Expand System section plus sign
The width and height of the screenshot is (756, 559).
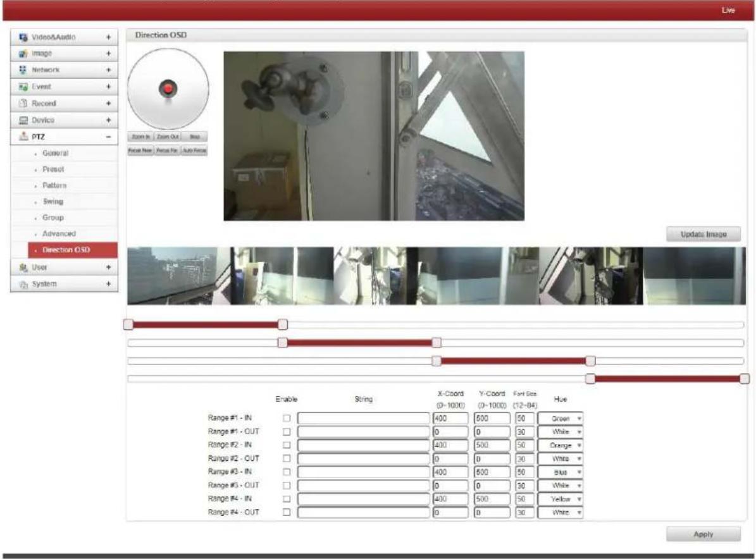tap(108, 284)
